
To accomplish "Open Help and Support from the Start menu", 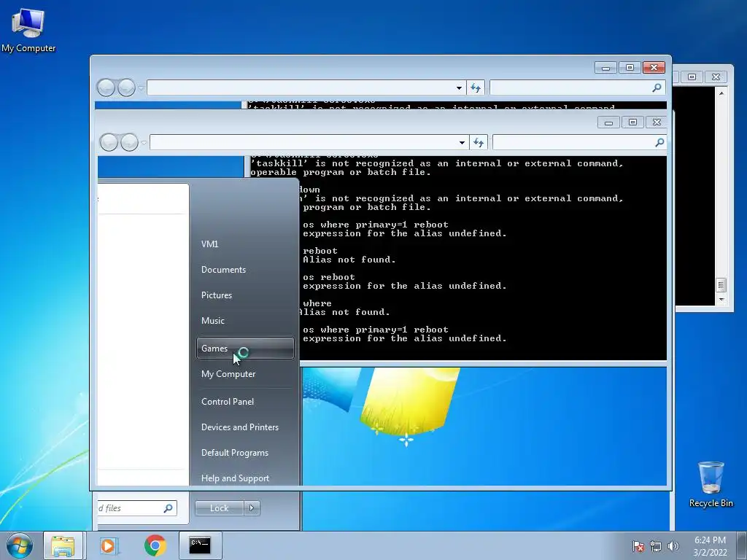I will 235,478.
